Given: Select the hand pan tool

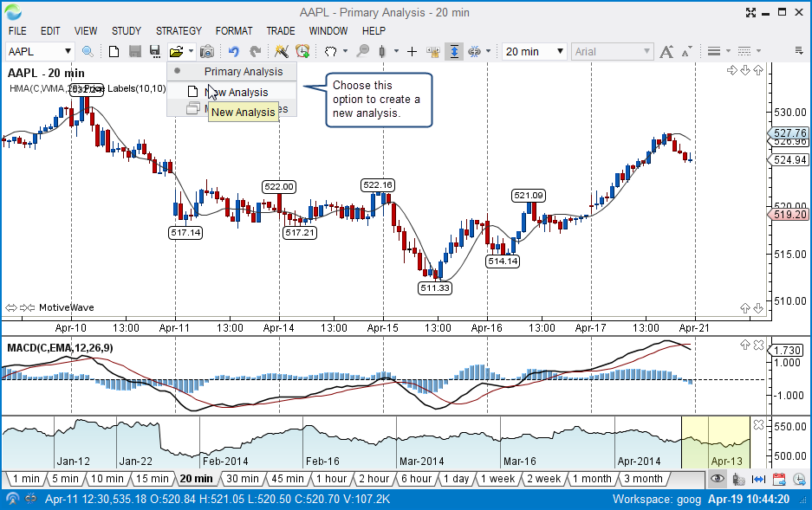Looking at the screenshot, I should pyautogui.click(x=330, y=51).
